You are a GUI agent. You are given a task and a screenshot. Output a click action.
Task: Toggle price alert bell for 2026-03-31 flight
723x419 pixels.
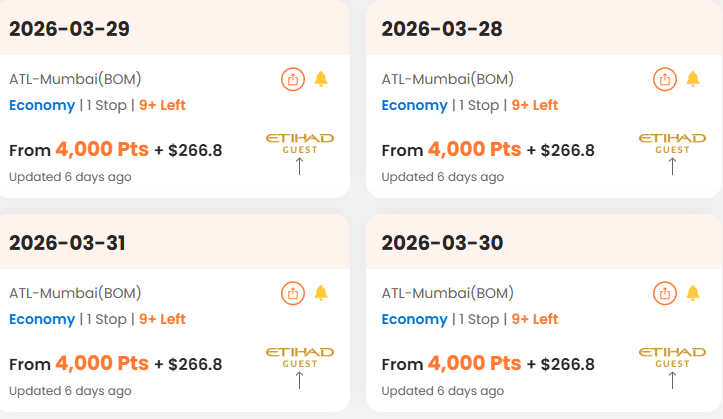[321, 293]
